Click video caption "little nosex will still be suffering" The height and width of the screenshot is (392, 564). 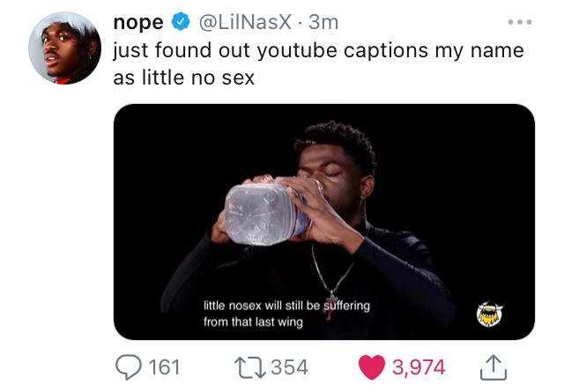coord(286,306)
